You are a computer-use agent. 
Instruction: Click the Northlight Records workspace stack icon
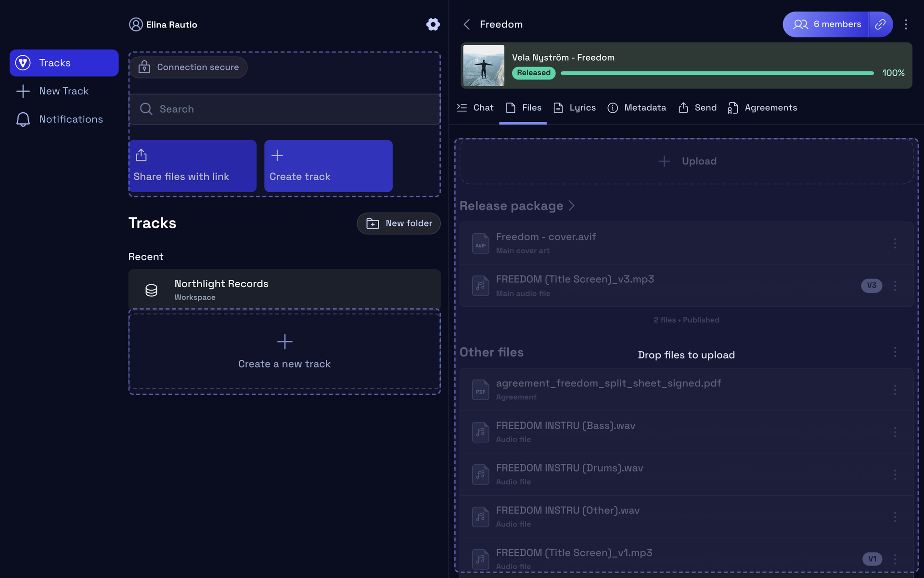point(151,290)
